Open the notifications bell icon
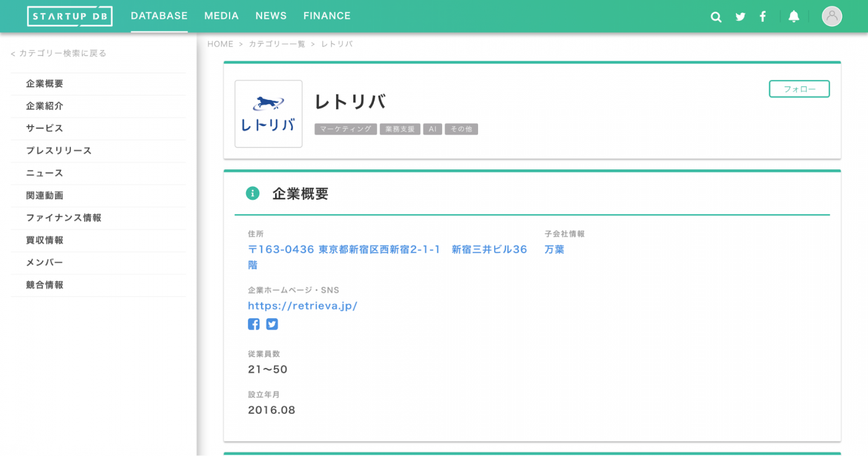This screenshot has height=456, width=868. point(794,16)
